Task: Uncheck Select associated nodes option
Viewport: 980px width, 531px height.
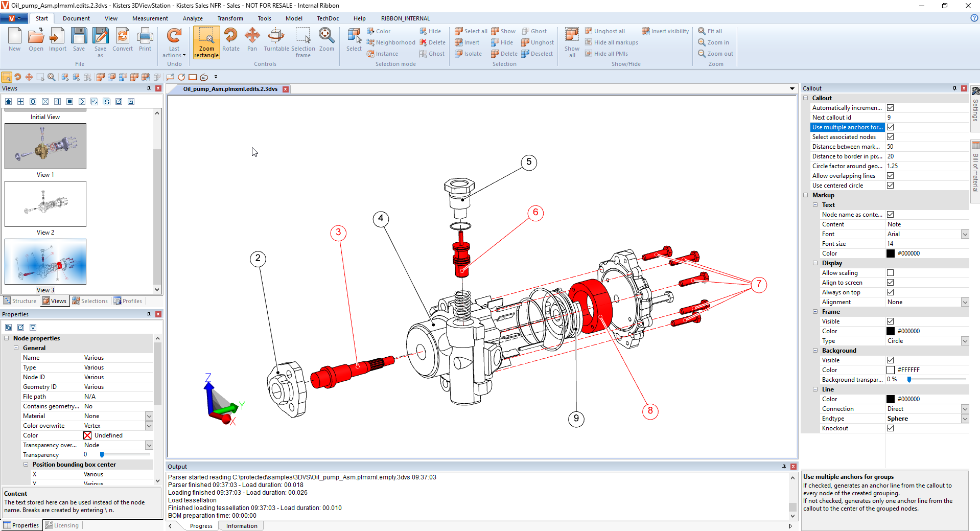Action: 891,137
